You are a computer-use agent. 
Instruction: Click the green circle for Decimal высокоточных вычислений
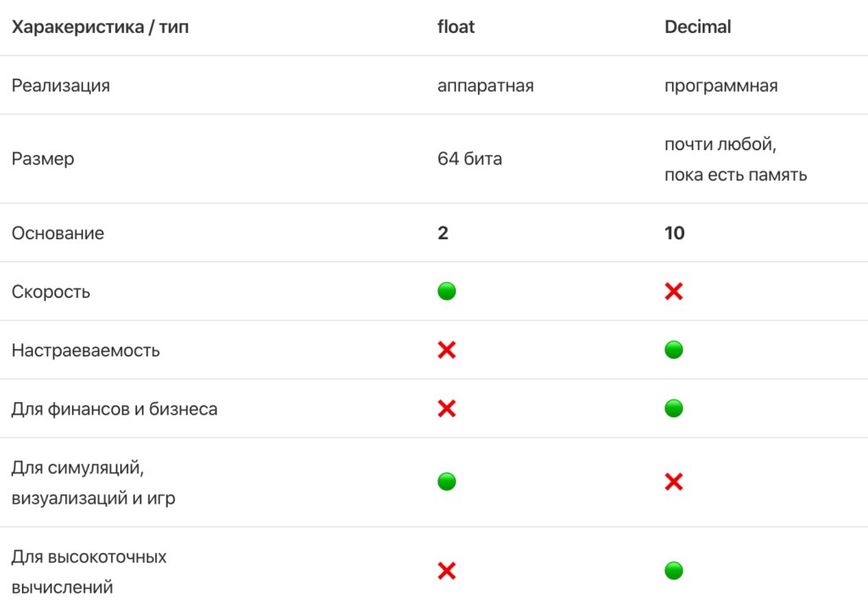coord(674,571)
